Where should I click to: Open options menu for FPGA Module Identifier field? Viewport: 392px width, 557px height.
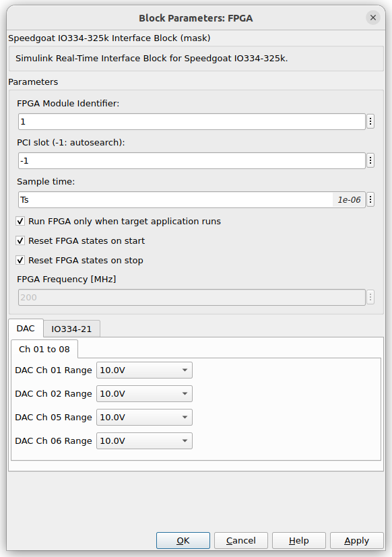370,121
